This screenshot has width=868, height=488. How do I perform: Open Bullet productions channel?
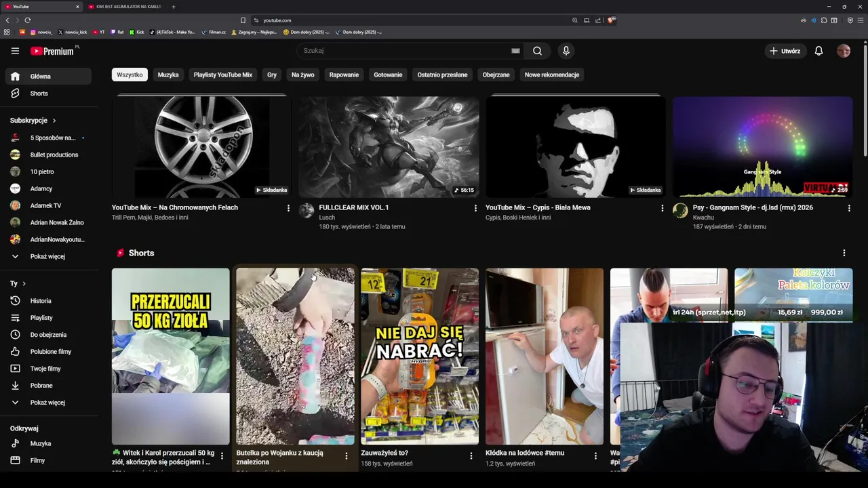click(48, 155)
